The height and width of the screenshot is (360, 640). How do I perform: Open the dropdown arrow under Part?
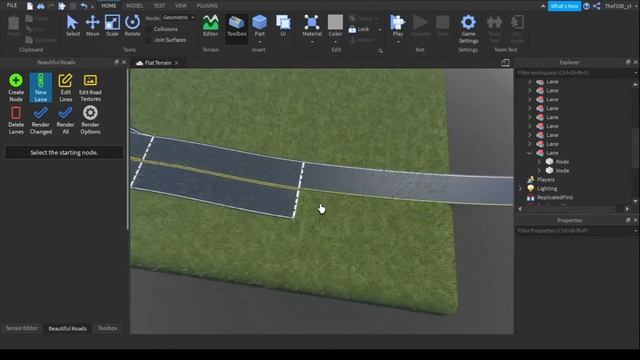259,42
